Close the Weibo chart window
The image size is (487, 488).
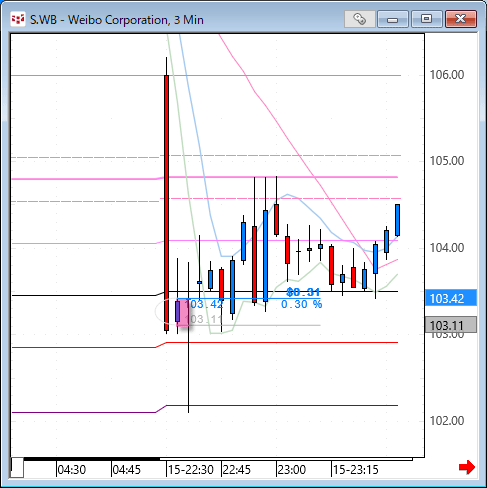pyautogui.click(x=461, y=19)
